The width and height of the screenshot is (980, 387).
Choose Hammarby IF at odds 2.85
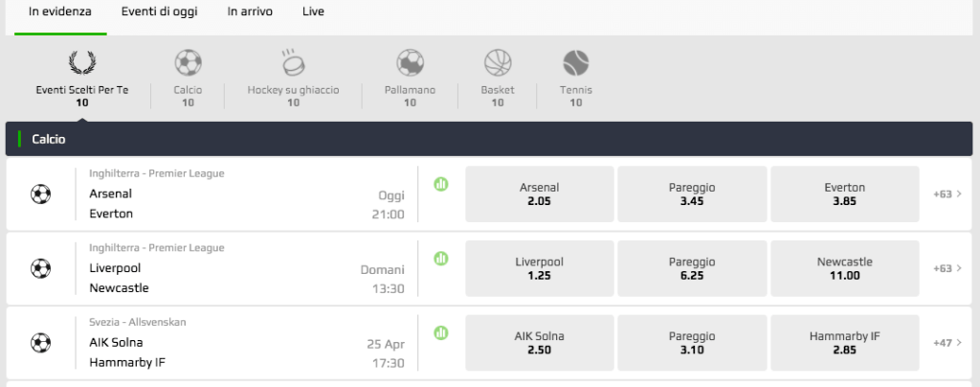(844, 343)
